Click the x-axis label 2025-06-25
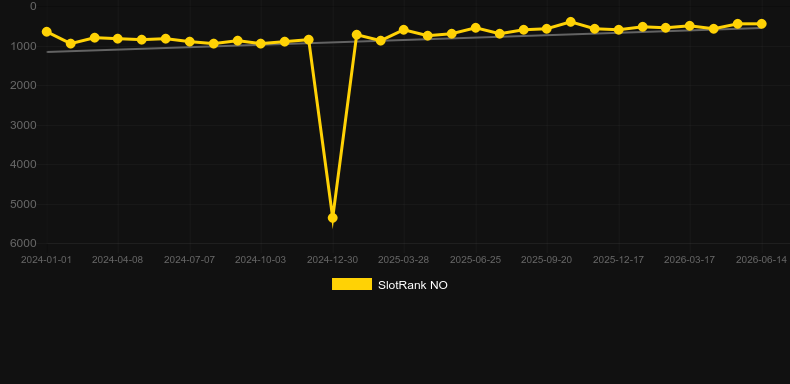 (475, 260)
